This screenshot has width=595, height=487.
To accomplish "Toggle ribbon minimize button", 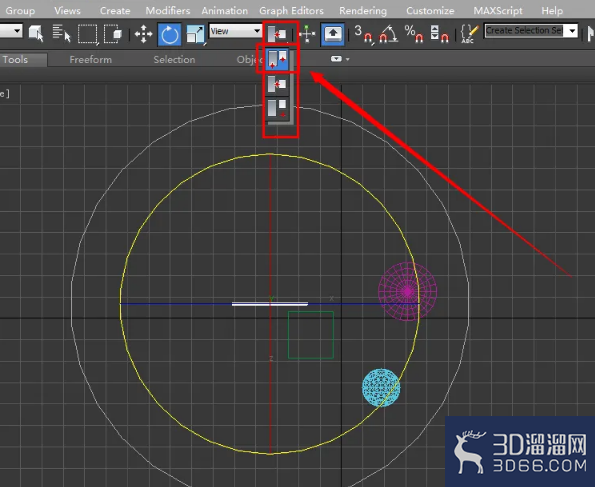I will [336, 59].
